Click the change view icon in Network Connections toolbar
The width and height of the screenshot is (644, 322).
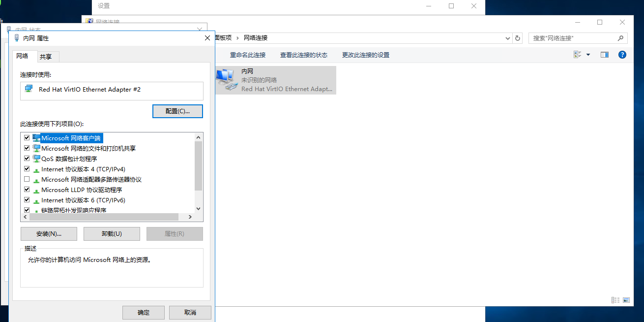[578, 55]
